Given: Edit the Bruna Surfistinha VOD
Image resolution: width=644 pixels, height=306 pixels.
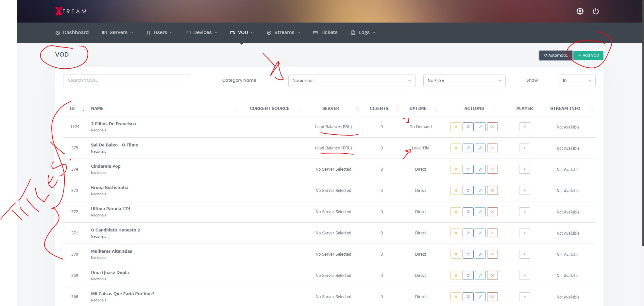Looking at the screenshot, I should pyautogui.click(x=480, y=191).
